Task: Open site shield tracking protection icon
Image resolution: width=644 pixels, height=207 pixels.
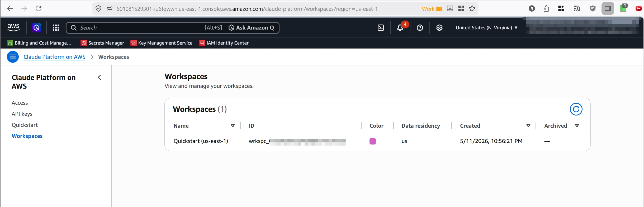Action: point(98,9)
